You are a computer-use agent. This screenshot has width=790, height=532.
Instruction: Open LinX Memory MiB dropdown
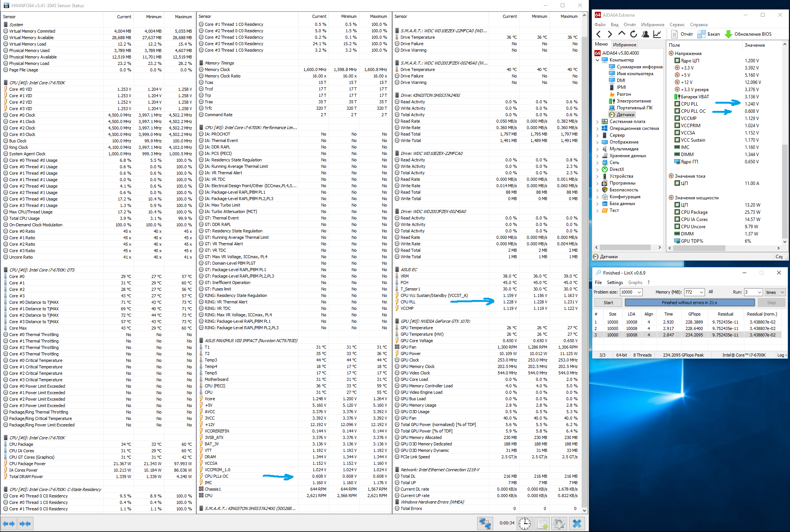701,292
